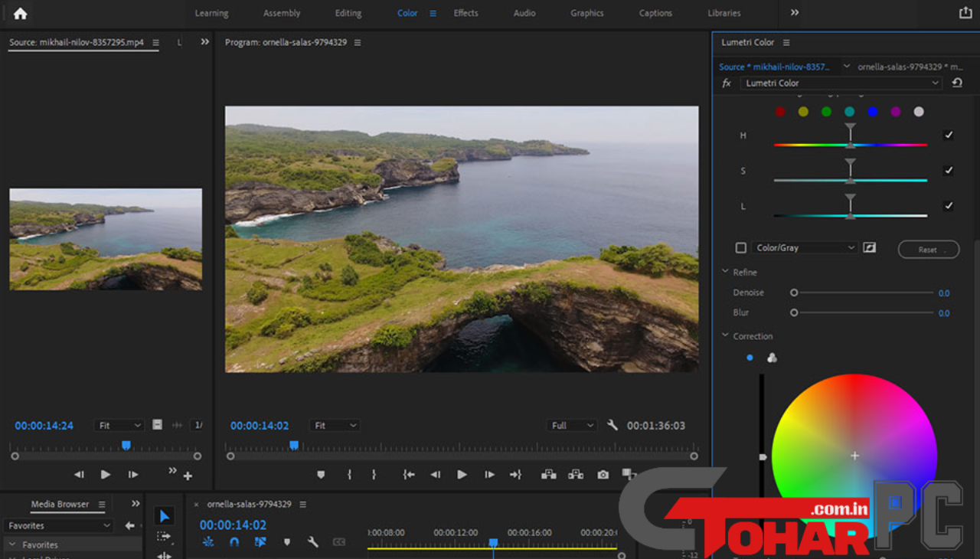Add a marker in the timeline
Screen dimensions: 980x559
(x=287, y=541)
